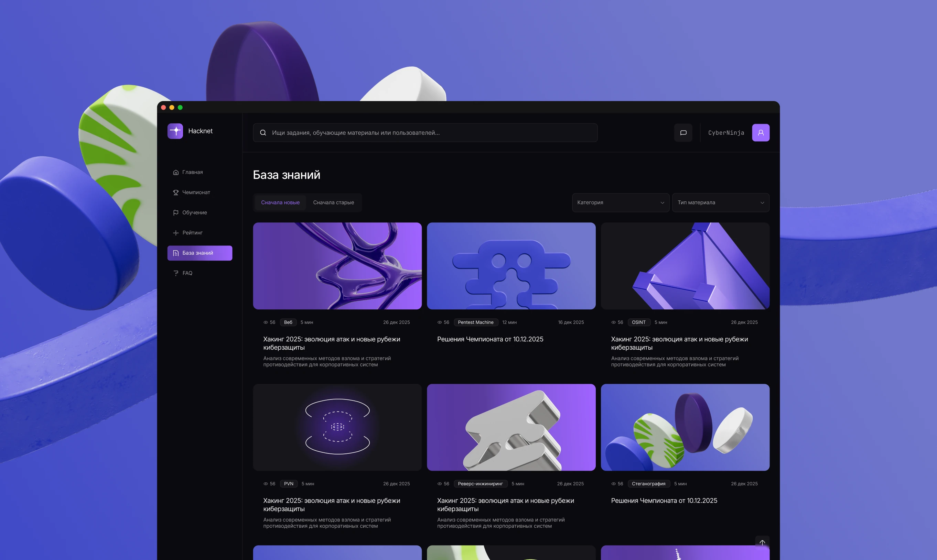
Task: Open the 16 дек 2025 Решения Чемпионата article title
Action: coord(490,339)
